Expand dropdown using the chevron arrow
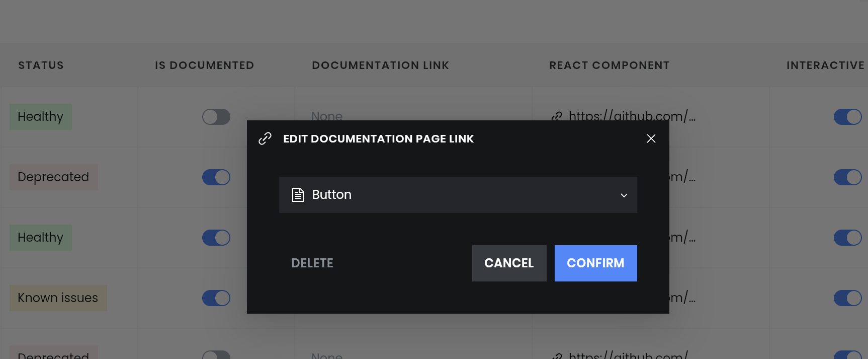This screenshot has width=868, height=359. click(624, 195)
